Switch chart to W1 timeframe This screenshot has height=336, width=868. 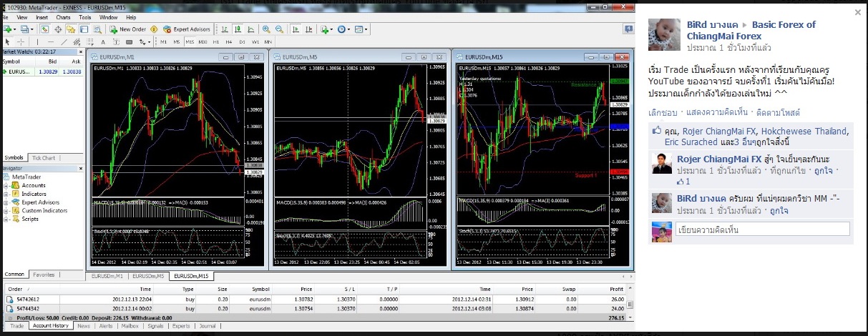[255, 42]
